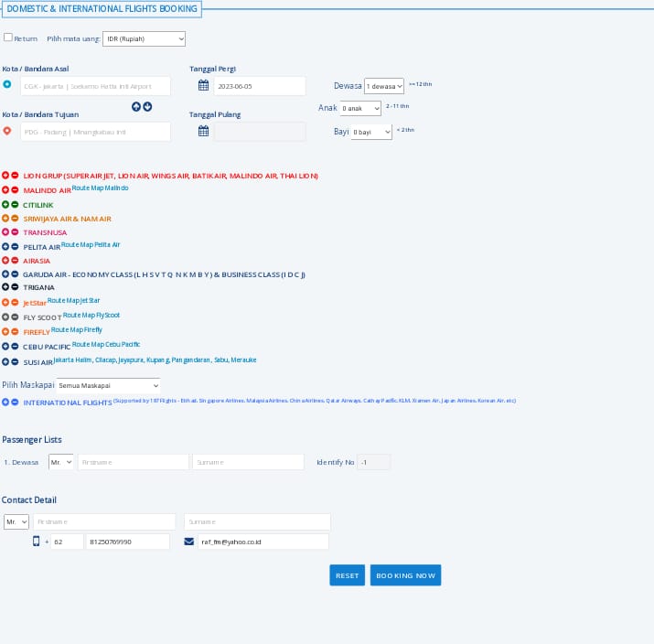Click the green minus icon beside CITILINK
Viewport: 654px width, 644px height.
point(15,204)
